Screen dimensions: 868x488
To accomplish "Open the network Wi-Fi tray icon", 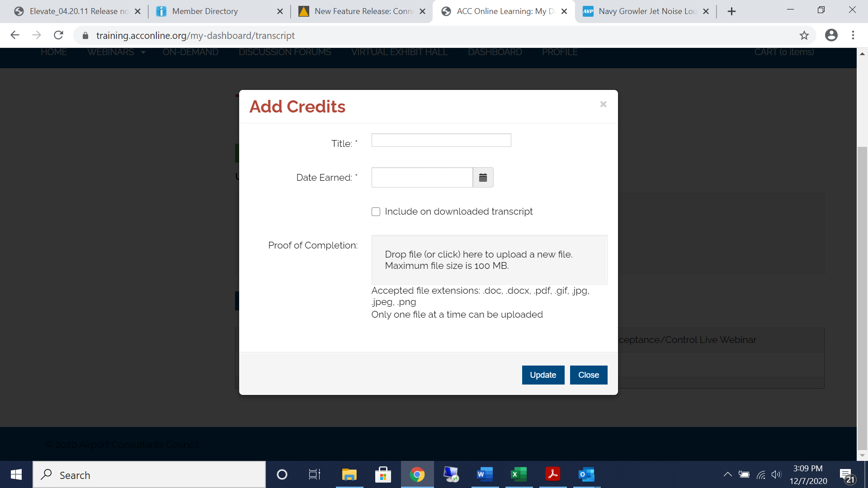I will click(761, 474).
